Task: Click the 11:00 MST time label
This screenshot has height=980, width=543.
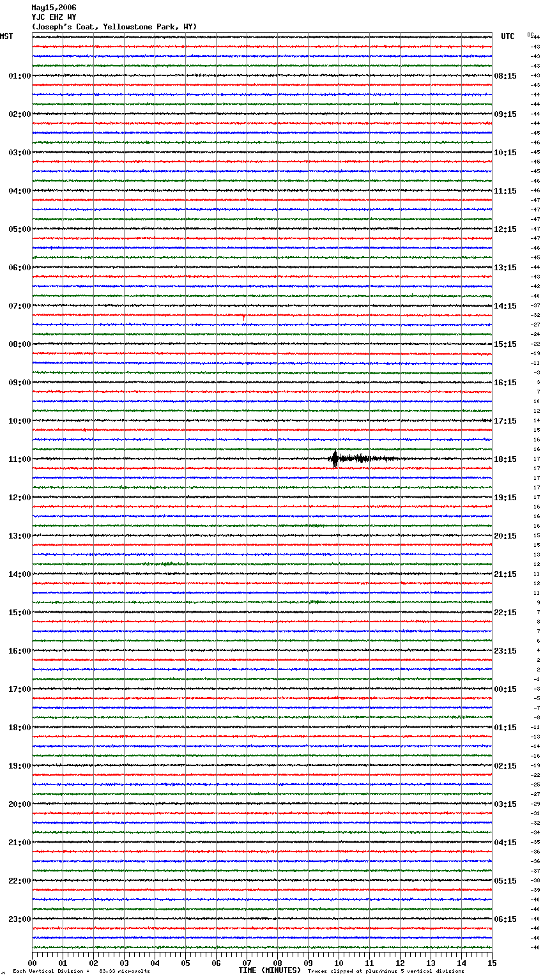Action: (x=20, y=459)
